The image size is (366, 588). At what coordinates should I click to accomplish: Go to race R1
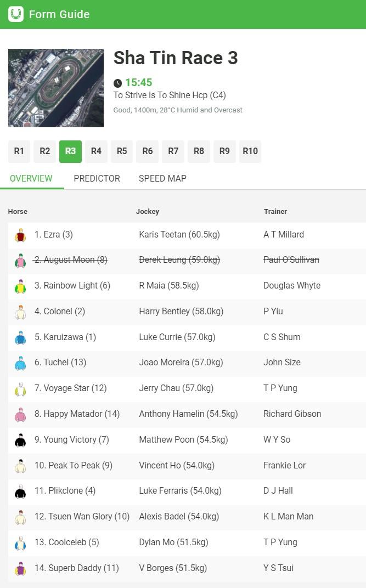tap(19, 151)
